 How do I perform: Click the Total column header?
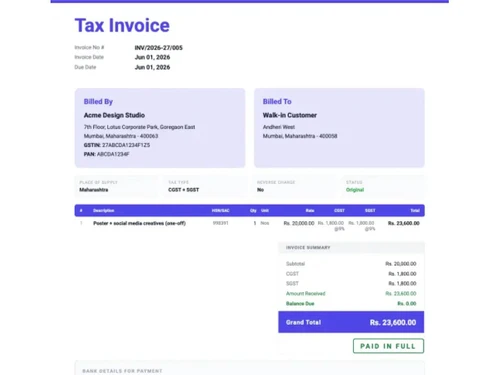point(415,211)
